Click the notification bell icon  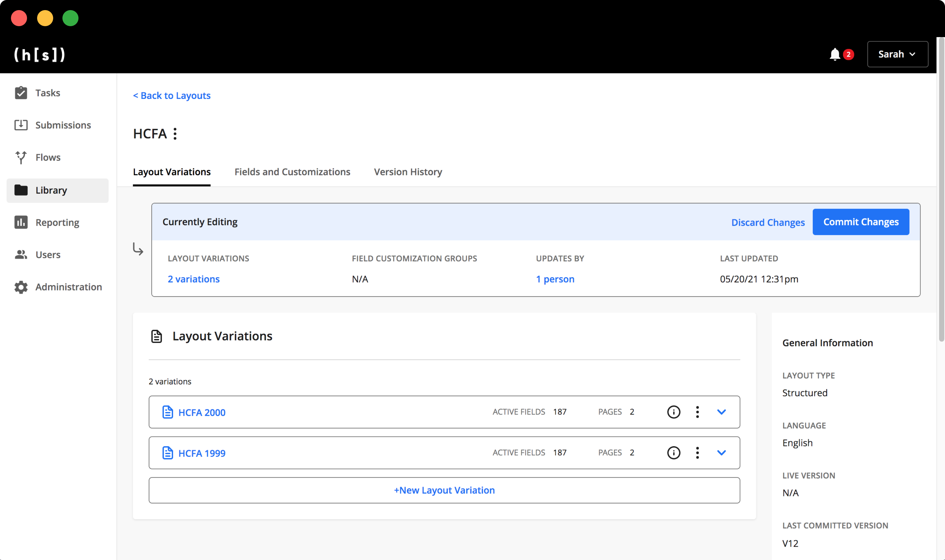834,54
